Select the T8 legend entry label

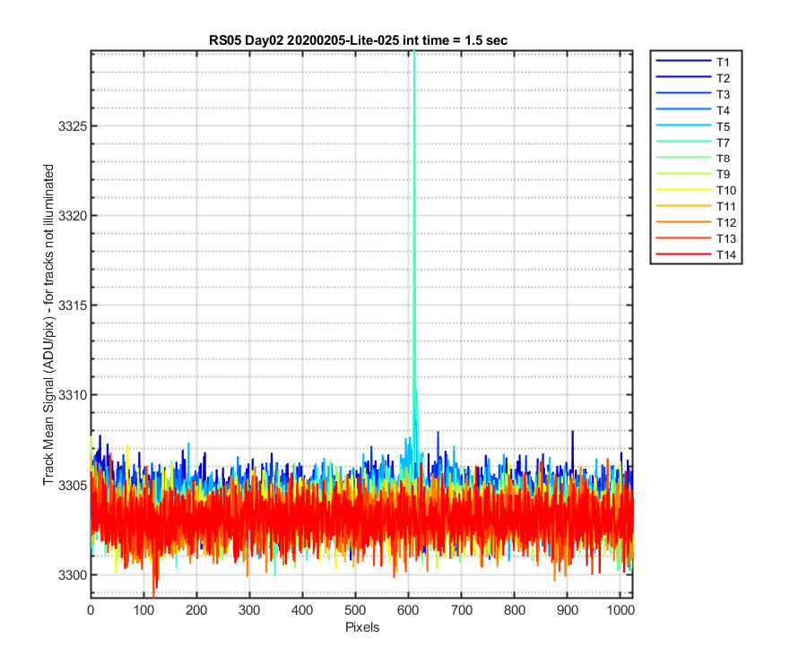click(723, 159)
